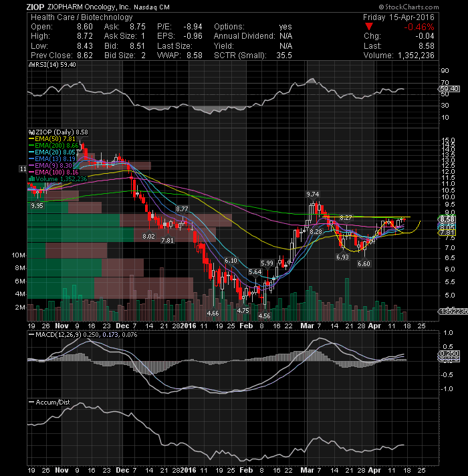
Task: Click the 9.95 price label near October
Action: click(x=37, y=205)
